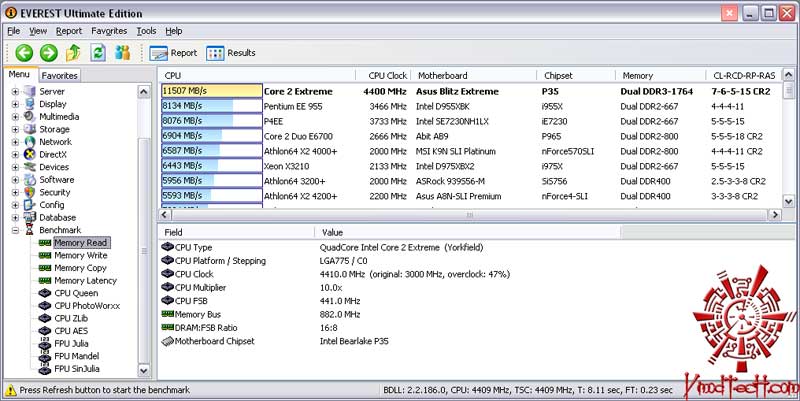
Task: Open the Favorites menu
Action: tap(109, 31)
